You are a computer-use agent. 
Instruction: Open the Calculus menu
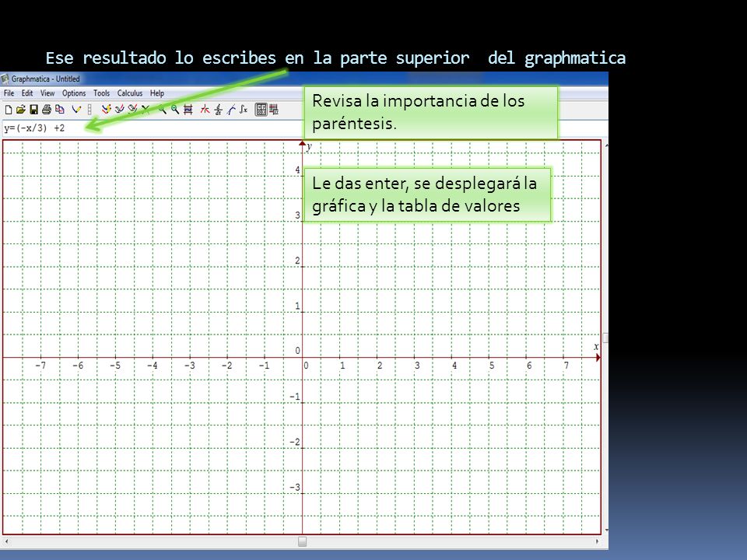tap(130, 93)
